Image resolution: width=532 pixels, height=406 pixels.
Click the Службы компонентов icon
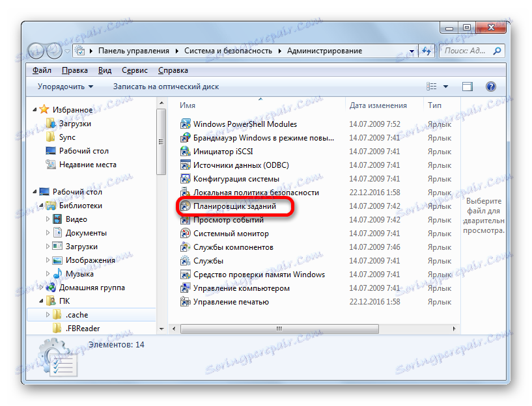pos(185,247)
